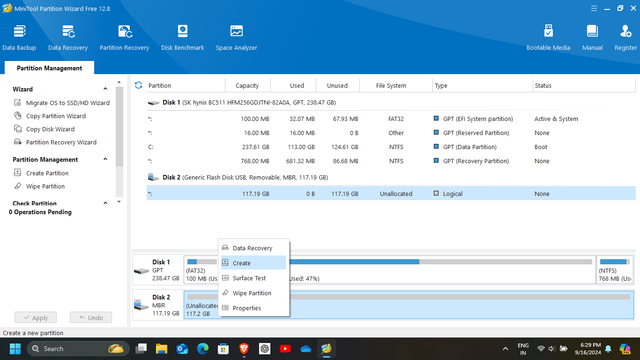Choose Create in the context menu
Screen dimensions: 640x360
click(253, 263)
